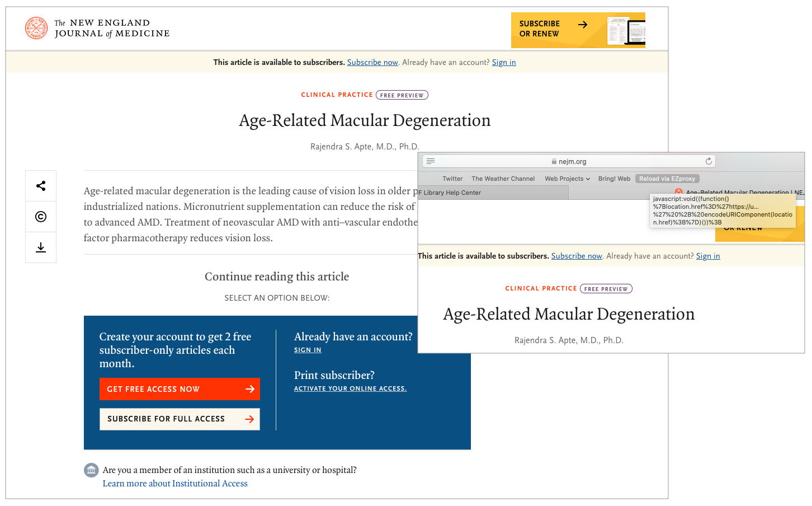812x506 pixels.
Task: Click Clinical Practice label on main page
Action: [337, 95]
